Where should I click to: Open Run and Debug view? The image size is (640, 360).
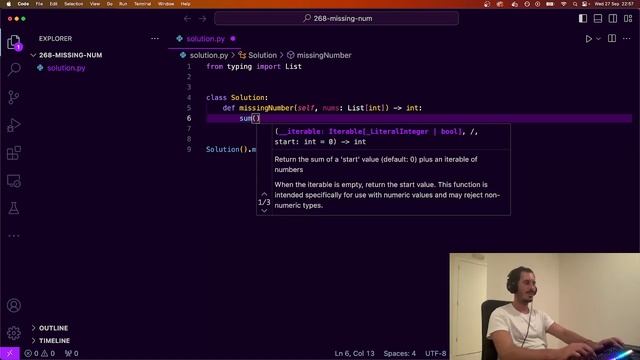(x=14, y=125)
